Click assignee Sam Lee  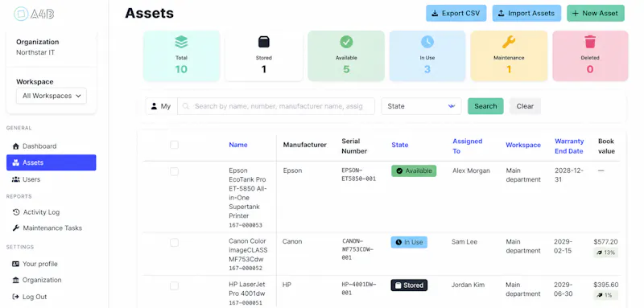click(x=464, y=242)
